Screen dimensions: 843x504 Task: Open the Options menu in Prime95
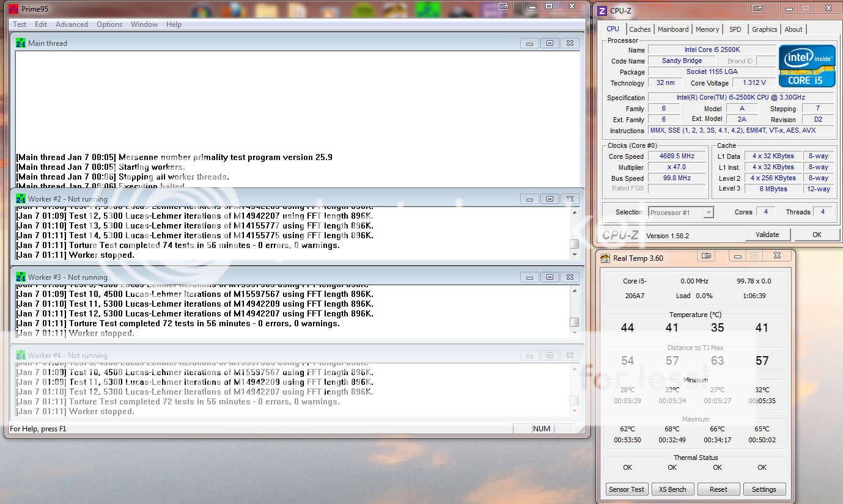pyautogui.click(x=109, y=24)
